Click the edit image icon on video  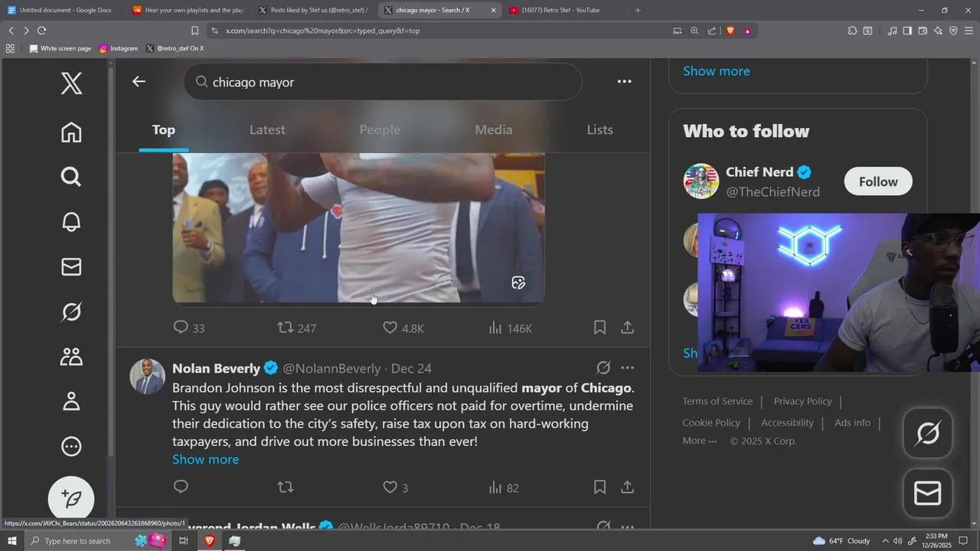[x=518, y=283]
